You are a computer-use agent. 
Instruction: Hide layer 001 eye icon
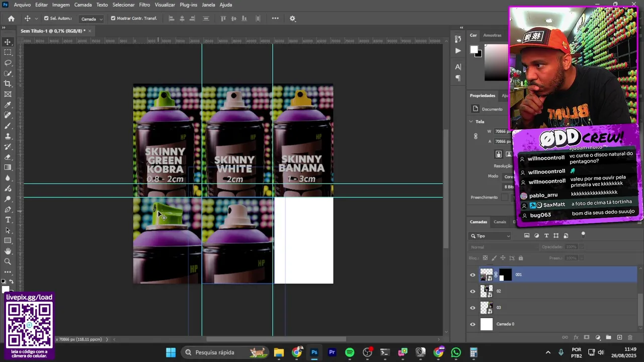coord(472,275)
